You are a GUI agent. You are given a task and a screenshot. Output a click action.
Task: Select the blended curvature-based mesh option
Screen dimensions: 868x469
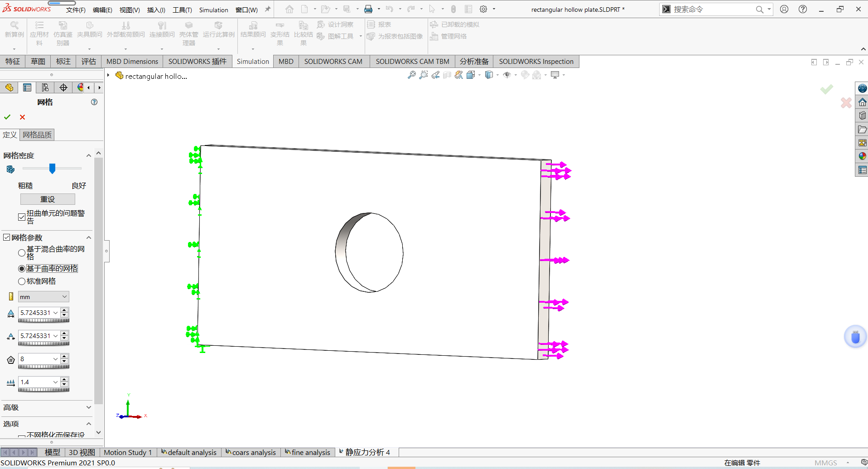pyautogui.click(x=22, y=253)
